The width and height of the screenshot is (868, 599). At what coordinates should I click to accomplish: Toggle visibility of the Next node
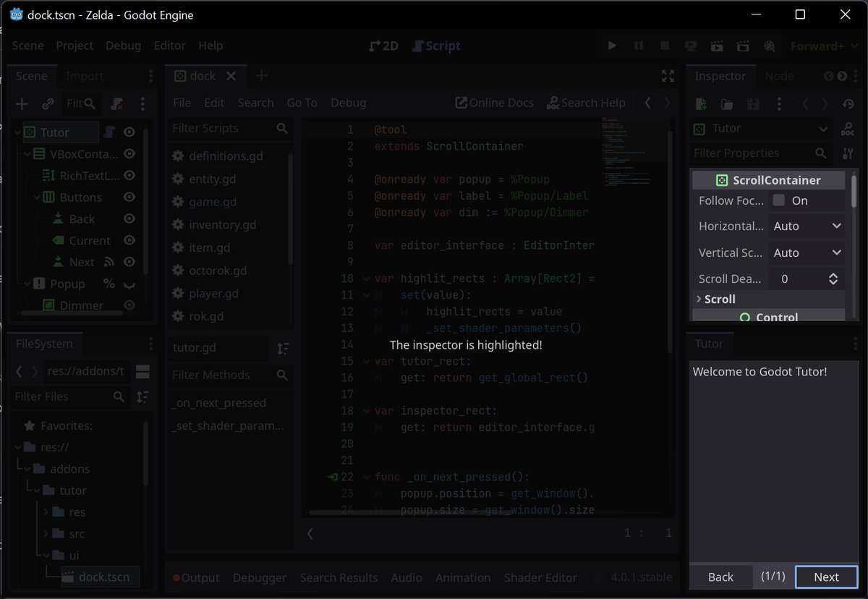click(x=129, y=262)
